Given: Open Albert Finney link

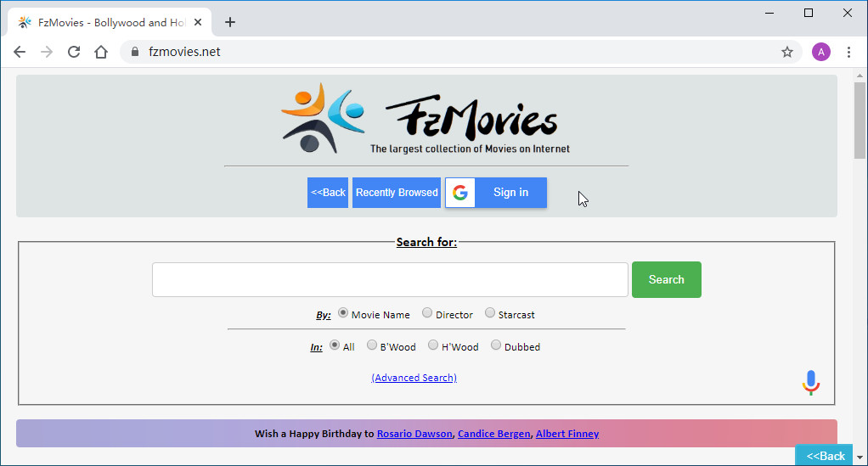Looking at the screenshot, I should pyautogui.click(x=567, y=434).
